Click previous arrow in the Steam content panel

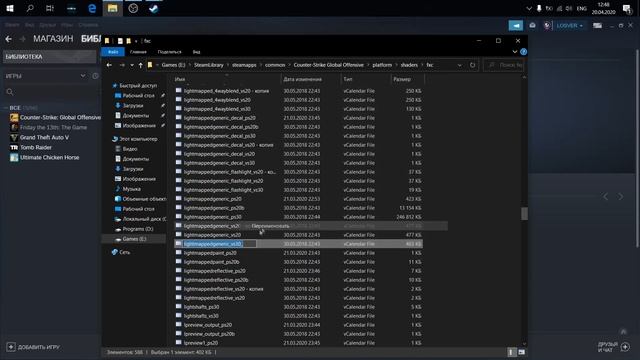point(606,197)
